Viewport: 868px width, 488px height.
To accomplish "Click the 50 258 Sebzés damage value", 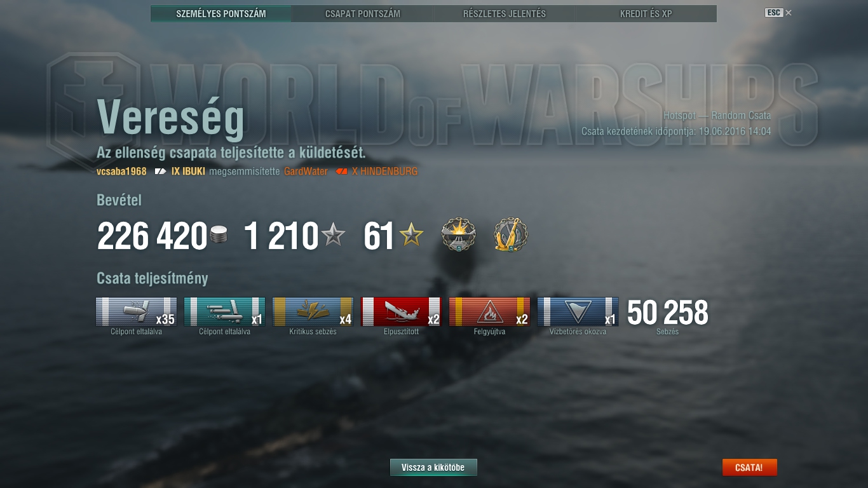I will tap(667, 313).
